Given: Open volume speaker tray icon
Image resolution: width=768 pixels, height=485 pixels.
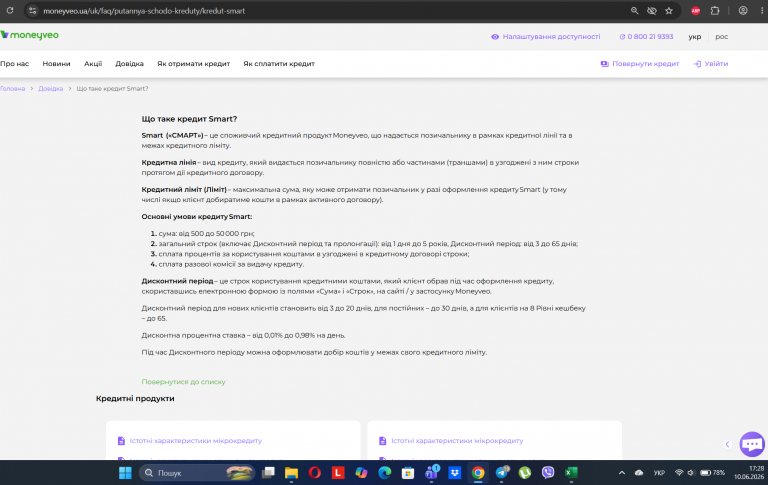Looking at the screenshot, I should (691, 473).
